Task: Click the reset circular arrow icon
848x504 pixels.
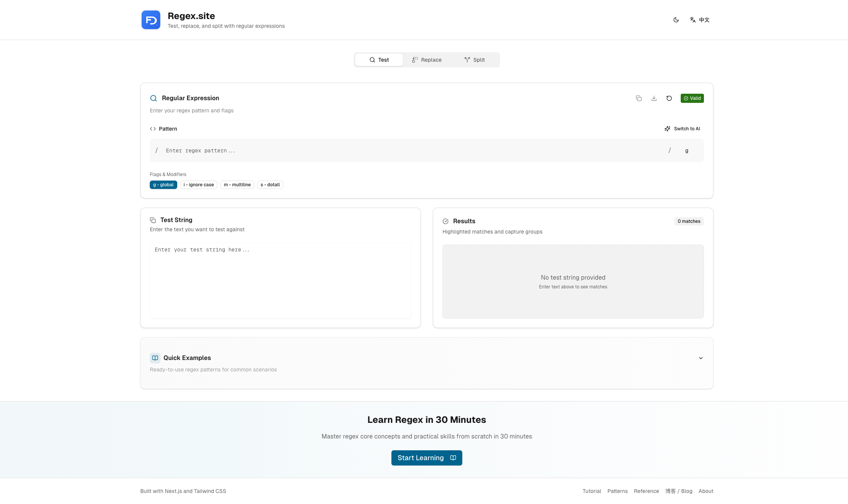Action: (x=669, y=98)
